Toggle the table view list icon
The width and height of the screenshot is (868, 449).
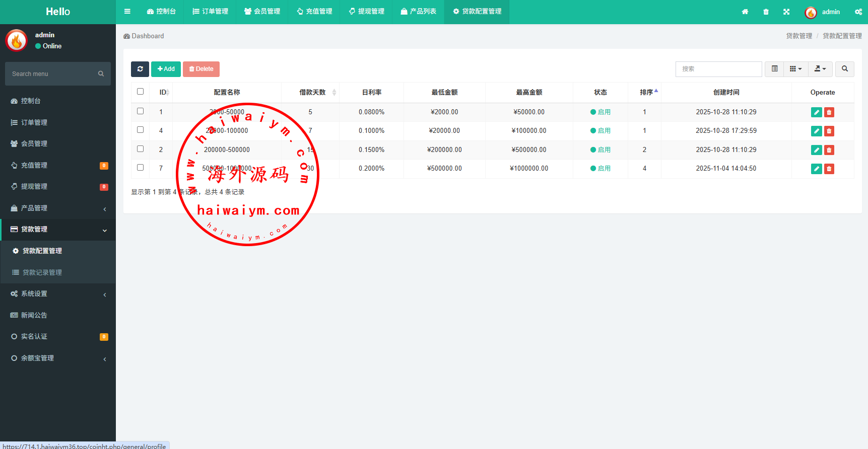pos(774,69)
